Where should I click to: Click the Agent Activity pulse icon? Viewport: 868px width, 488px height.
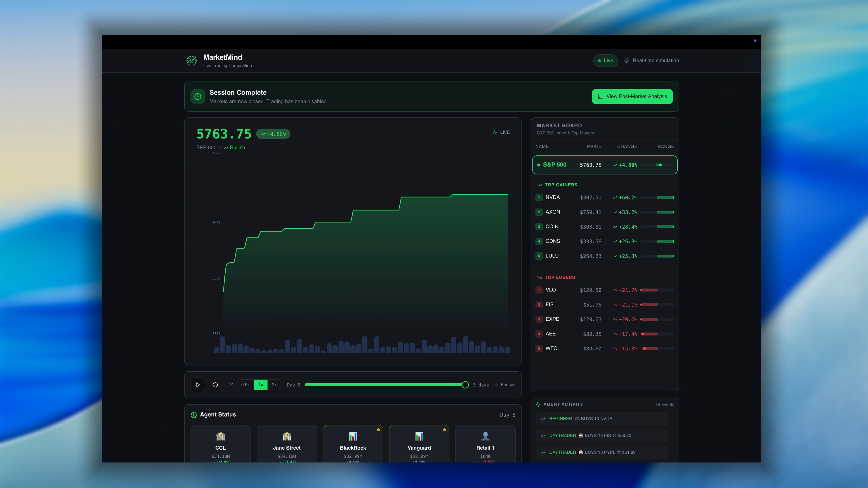(x=538, y=404)
